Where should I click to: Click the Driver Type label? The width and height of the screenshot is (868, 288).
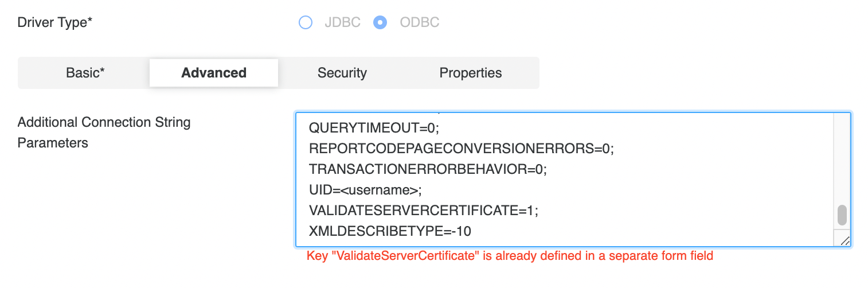pos(55,23)
